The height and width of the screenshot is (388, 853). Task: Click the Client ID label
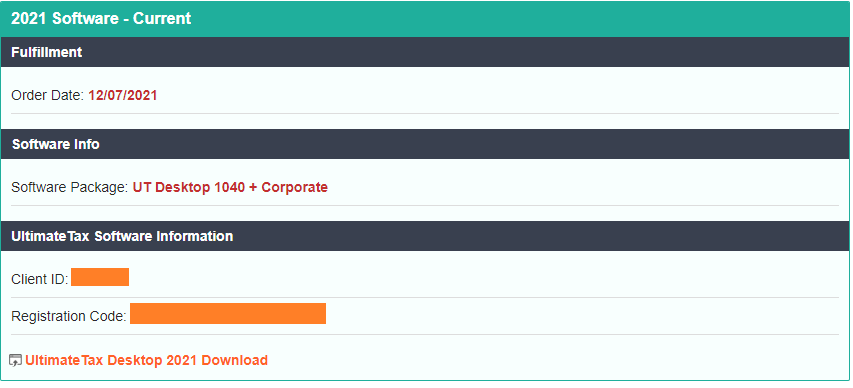(x=40, y=279)
